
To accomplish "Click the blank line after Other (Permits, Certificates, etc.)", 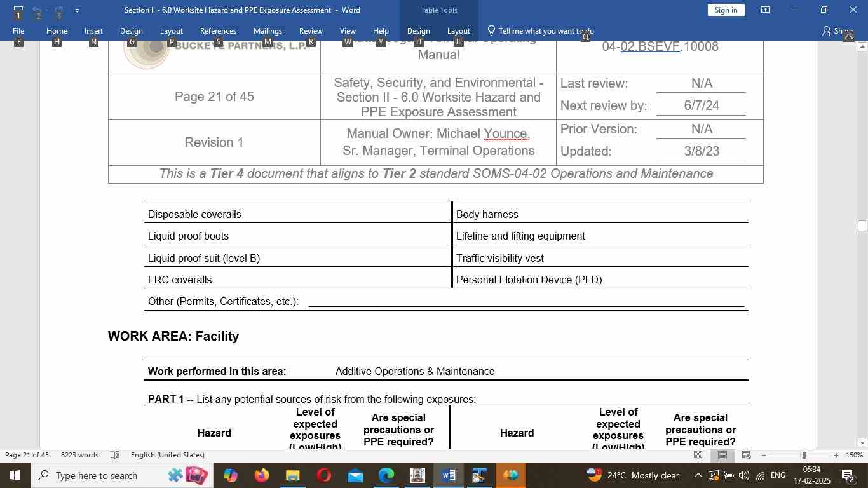I will pos(526,302).
